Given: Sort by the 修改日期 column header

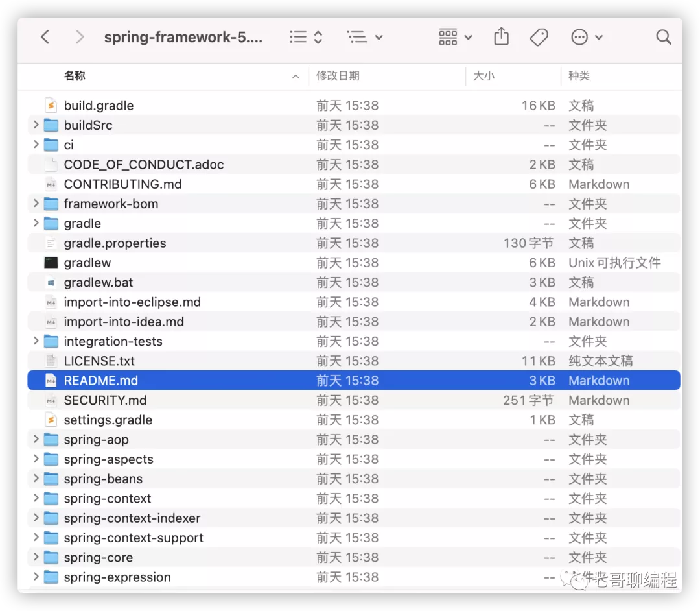Looking at the screenshot, I should click(338, 76).
